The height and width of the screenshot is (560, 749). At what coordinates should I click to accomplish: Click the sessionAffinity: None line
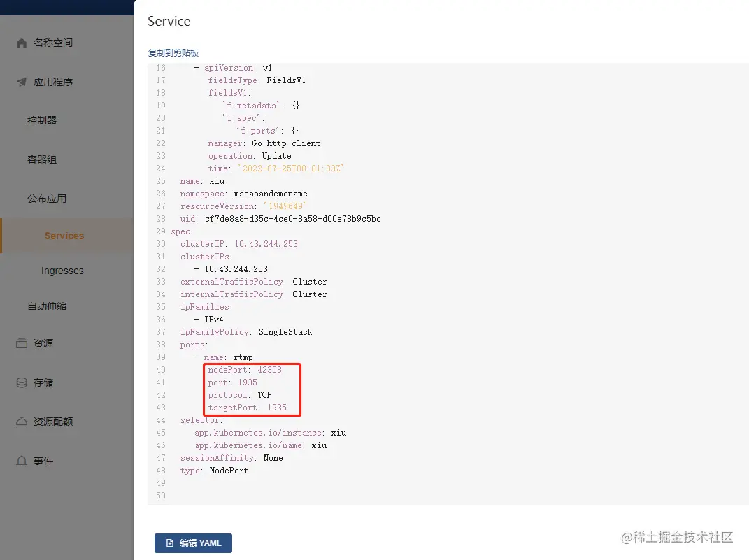point(231,458)
